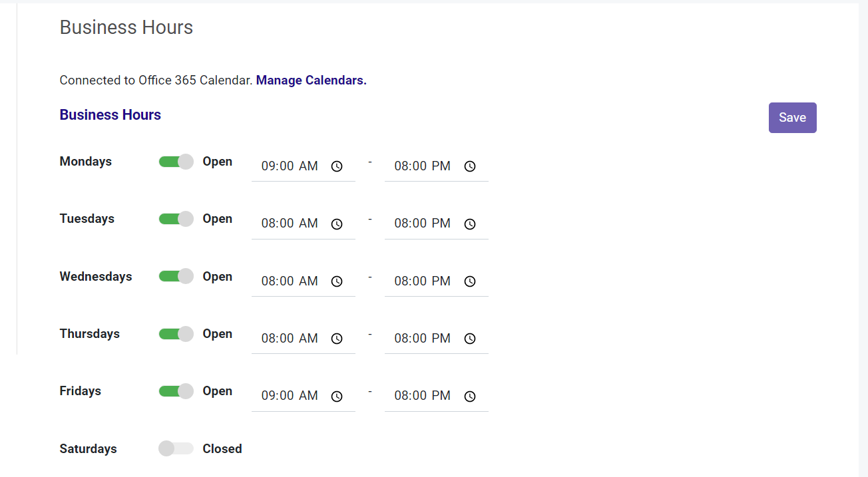Click Mondays 09:00 AM time field
Viewport: 868px width, 477px height.
click(x=290, y=166)
